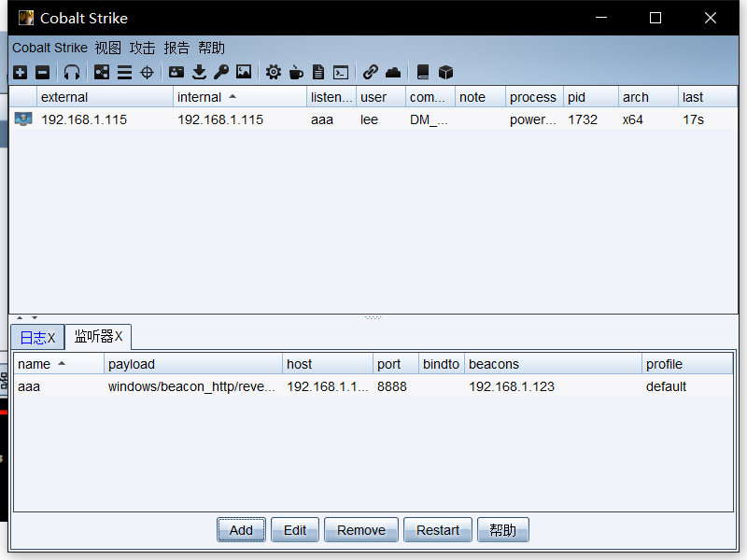747x560 pixels.
Task: Sort sessions by arch column header
Action: [648, 97]
